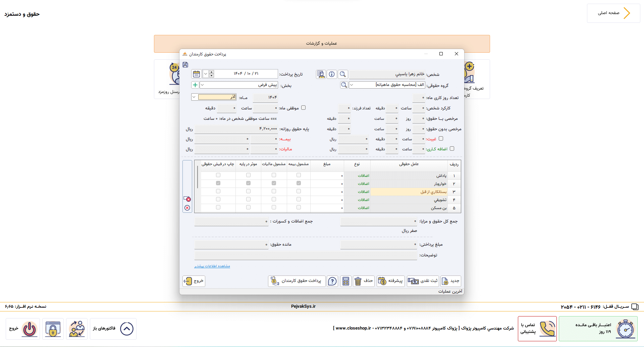Screen dimensions: 644x347
Task: Click the user switch icon in the bottom bar
Action: [x=77, y=329]
